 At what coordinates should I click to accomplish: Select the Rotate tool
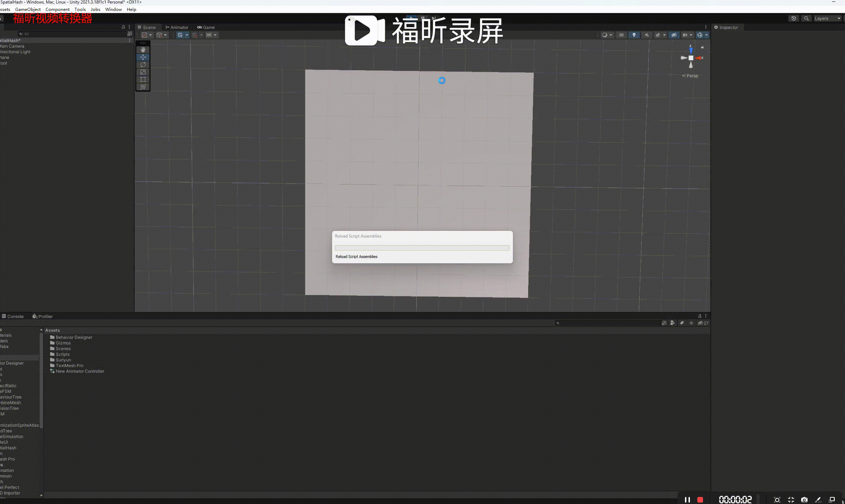[x=143, y=65]
